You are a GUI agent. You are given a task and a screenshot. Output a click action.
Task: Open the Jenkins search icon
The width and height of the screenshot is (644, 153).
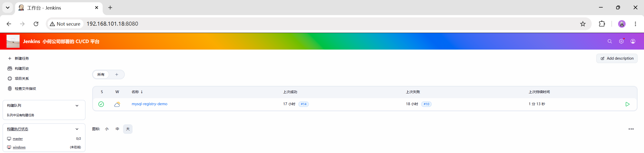610,41
